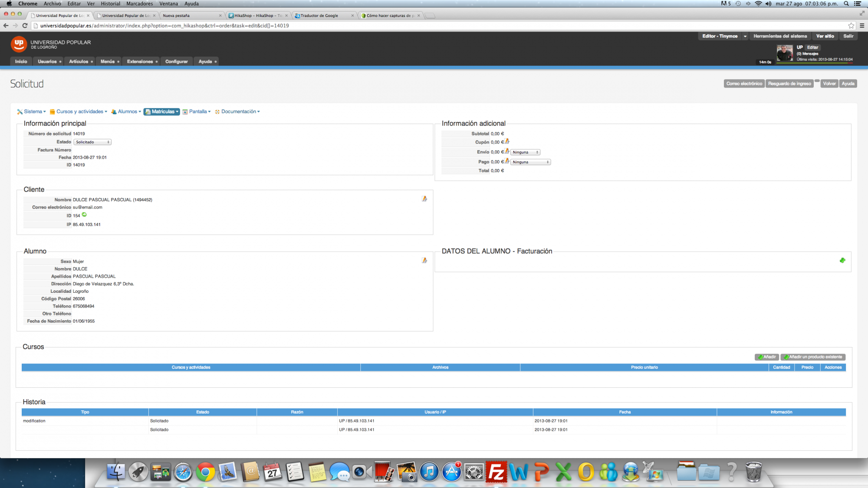
Task: Edit Cliente section via pencil icon
Action: 424,199
